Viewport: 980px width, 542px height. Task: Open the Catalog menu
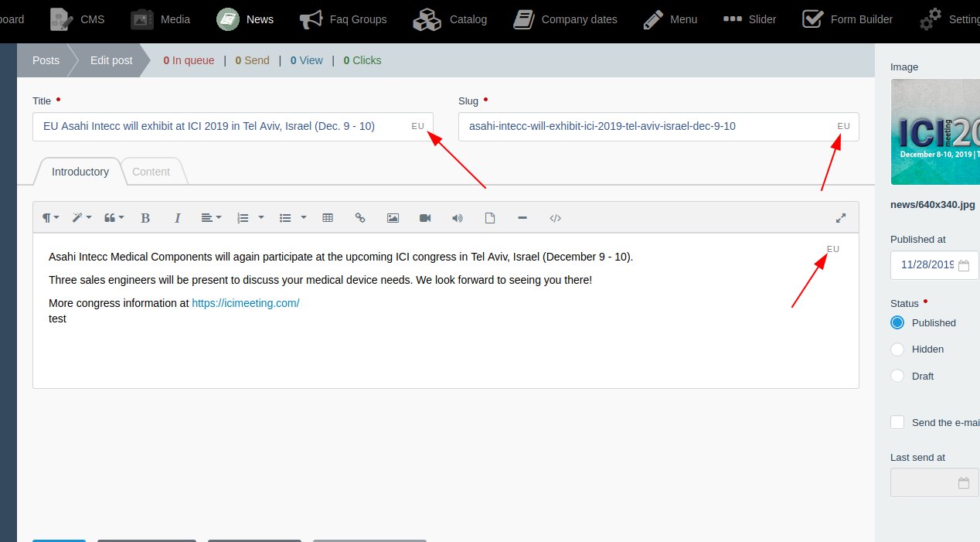pyautogui.click(x=450, y=19)
